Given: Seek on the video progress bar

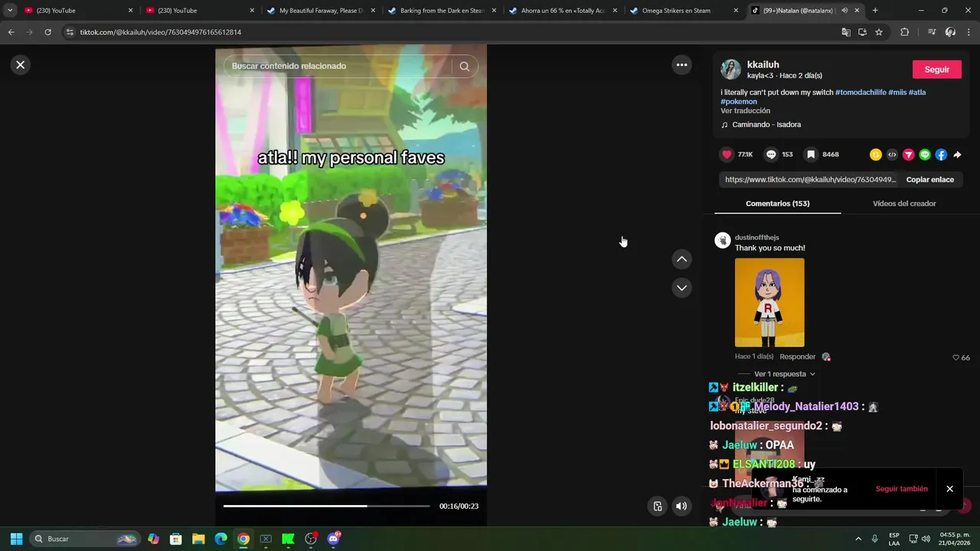Looking at the screenshot, I should pos(326,506).
